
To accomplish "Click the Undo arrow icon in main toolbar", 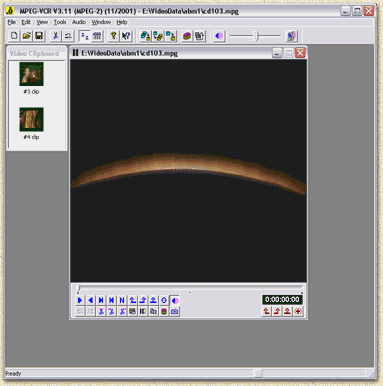I will coord(68,36).
